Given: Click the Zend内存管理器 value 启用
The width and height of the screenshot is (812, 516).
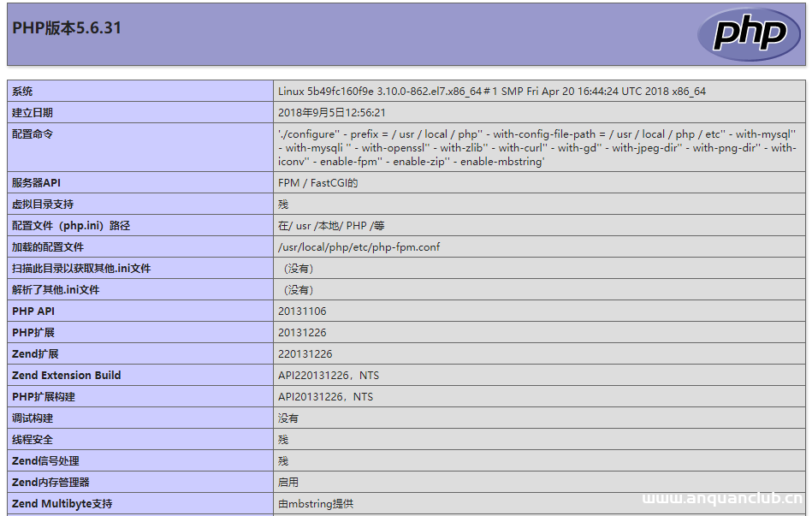Looking at the screenshot, I should click(x=288, y=483).
